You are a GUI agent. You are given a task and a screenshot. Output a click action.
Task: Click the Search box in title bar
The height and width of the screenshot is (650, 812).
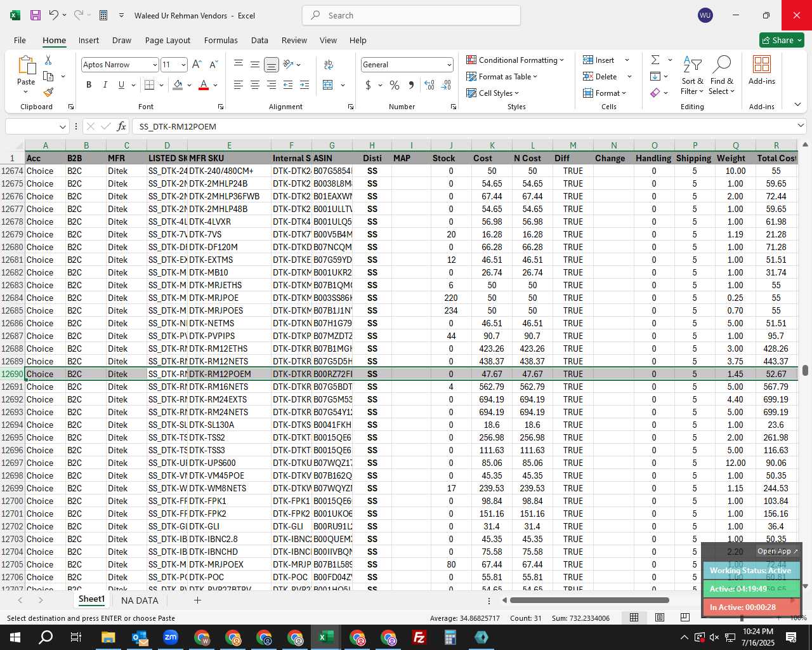coord(411,15)
